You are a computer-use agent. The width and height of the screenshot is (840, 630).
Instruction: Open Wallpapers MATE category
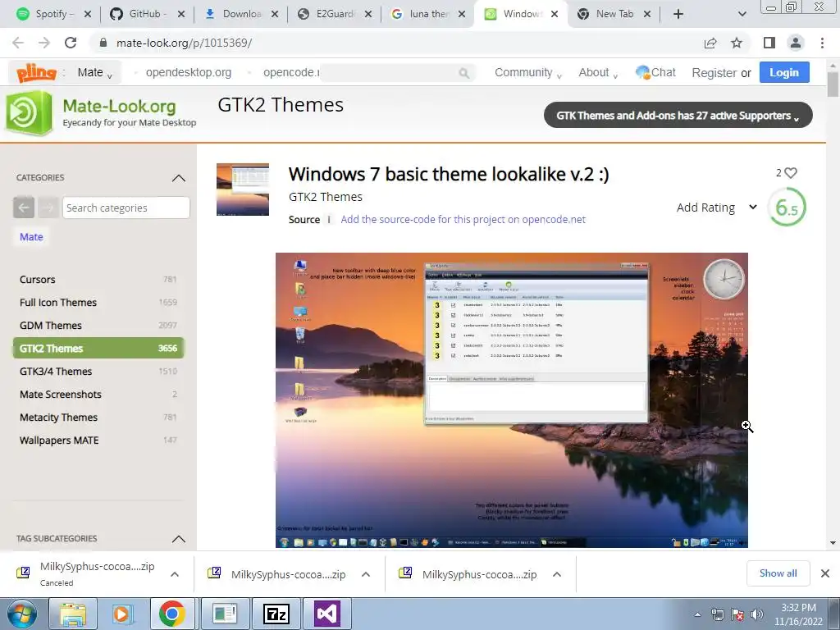point(98,441)
